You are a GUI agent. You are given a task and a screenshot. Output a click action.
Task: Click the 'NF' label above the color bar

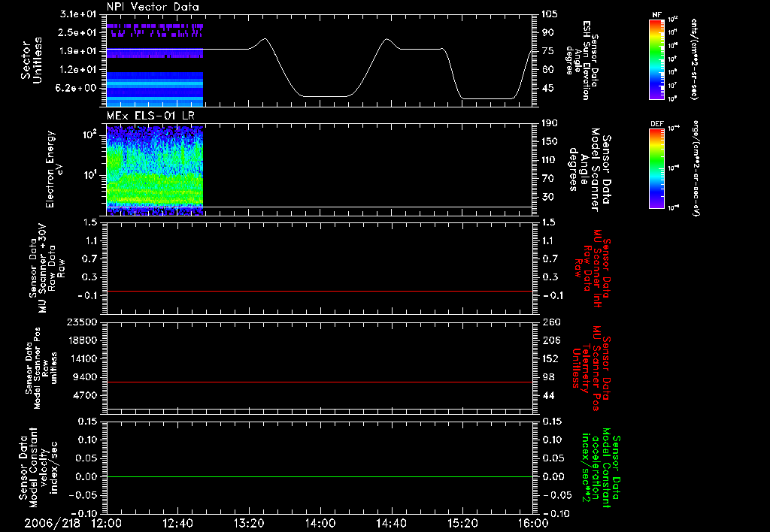tap(656, 15)
